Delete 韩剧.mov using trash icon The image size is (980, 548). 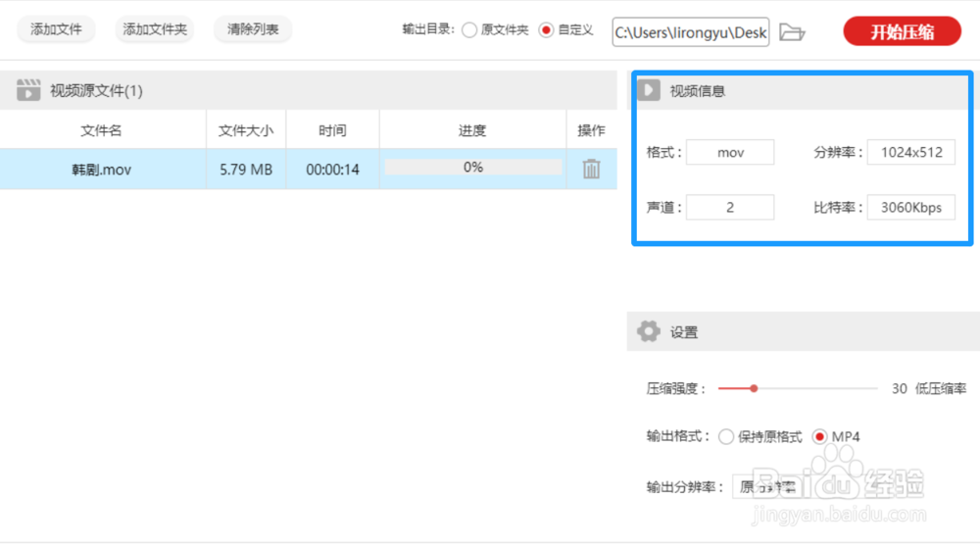pos(591,169)
